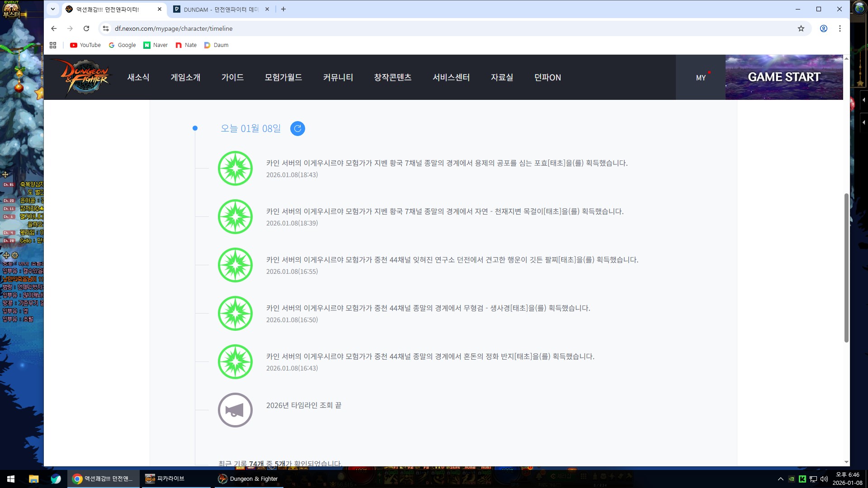The width and height of the screenshot is (868, 488).
Task: Expand the tab search dropdown arrow
Action: click(53, 9)
